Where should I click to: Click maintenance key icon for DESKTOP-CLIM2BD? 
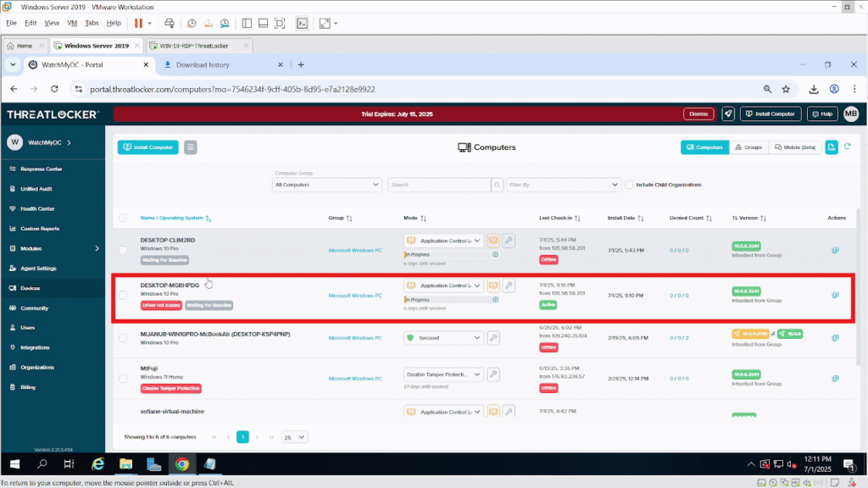click(x=509, y=240)
